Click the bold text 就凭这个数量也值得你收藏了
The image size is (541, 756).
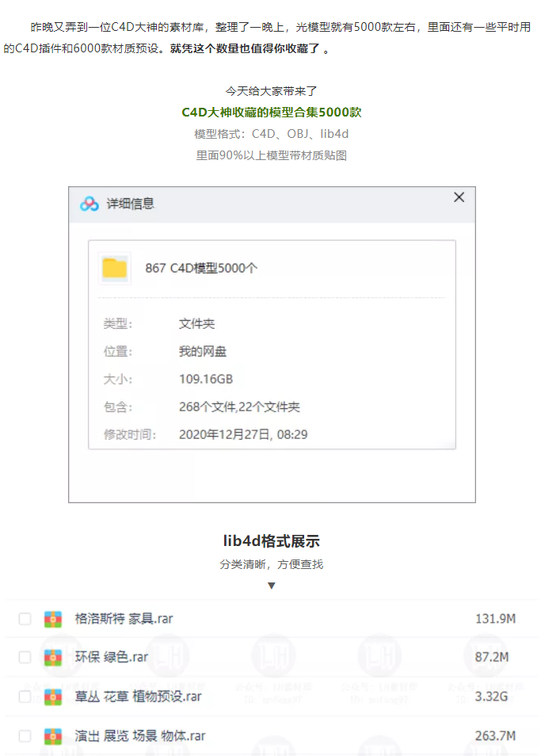(x=245, y=48)
